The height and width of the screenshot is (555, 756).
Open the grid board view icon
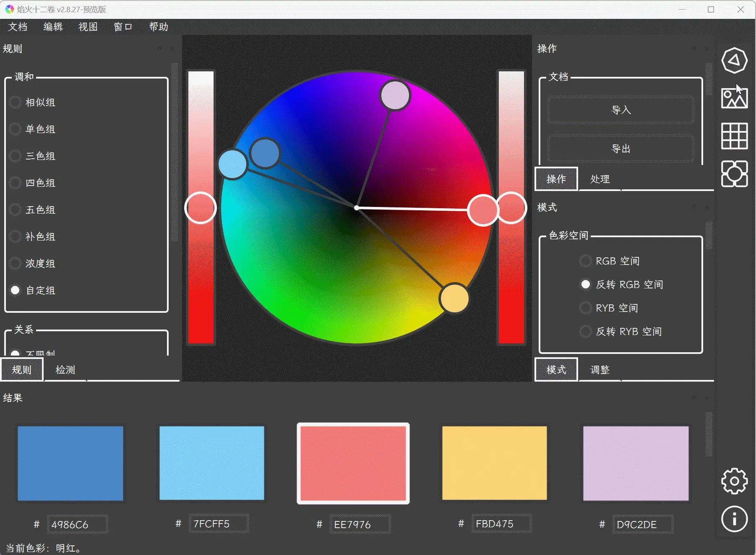(x=734, y=136)
